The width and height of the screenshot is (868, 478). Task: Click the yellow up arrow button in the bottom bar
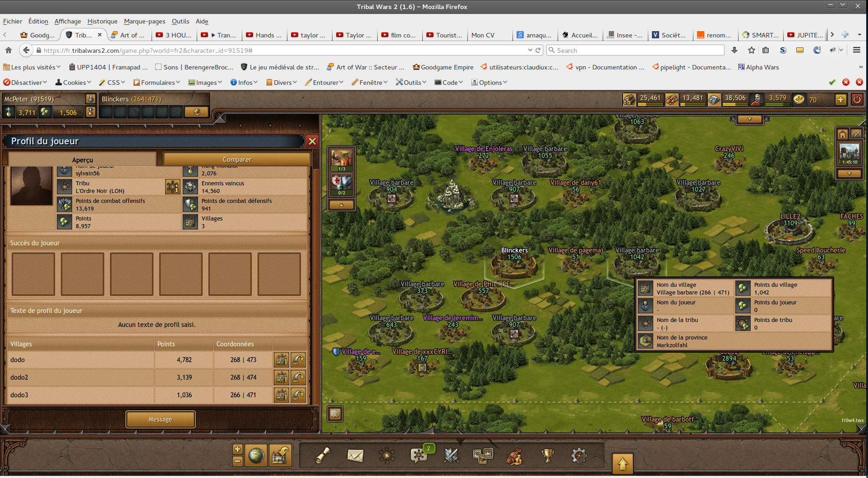click(x=623, y=464)
